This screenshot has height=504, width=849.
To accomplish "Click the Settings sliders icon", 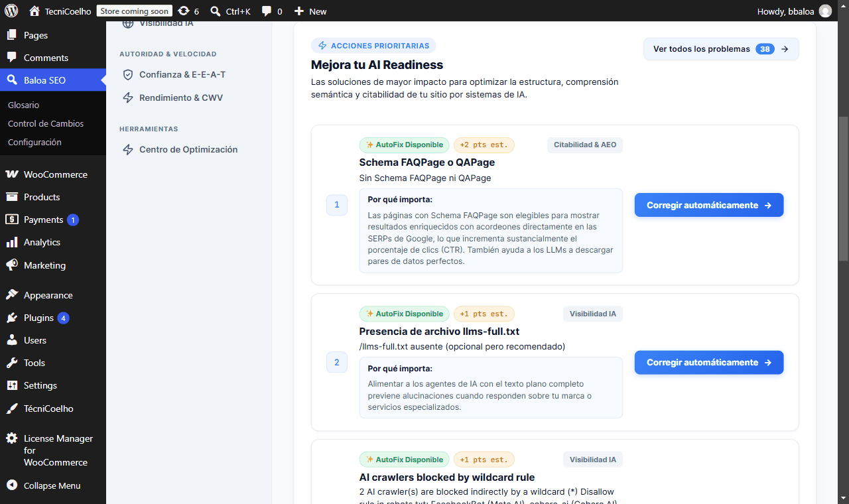I will tap(12, 385).
